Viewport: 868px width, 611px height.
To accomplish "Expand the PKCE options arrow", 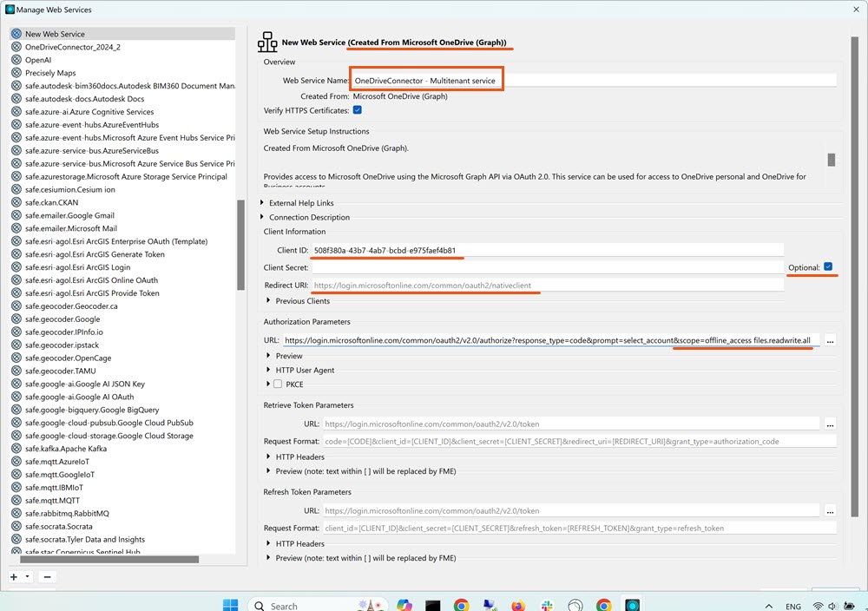I will 268,384.
